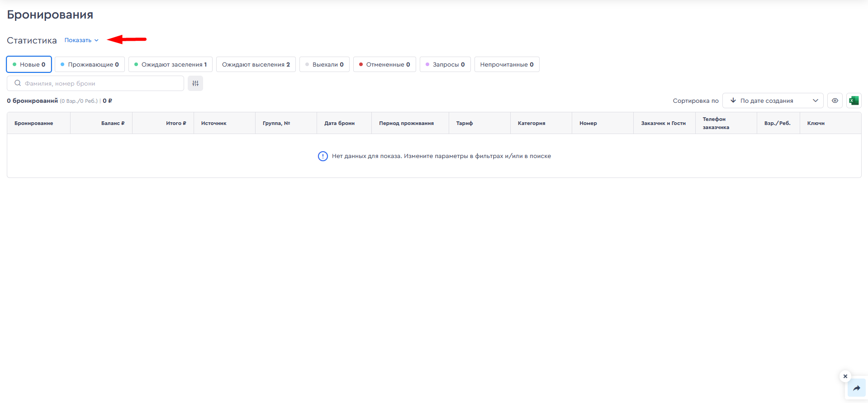Select the Проживающие filter tab
Image resolution: width=868 pixels, height=403 pixels.
point(90,64)
